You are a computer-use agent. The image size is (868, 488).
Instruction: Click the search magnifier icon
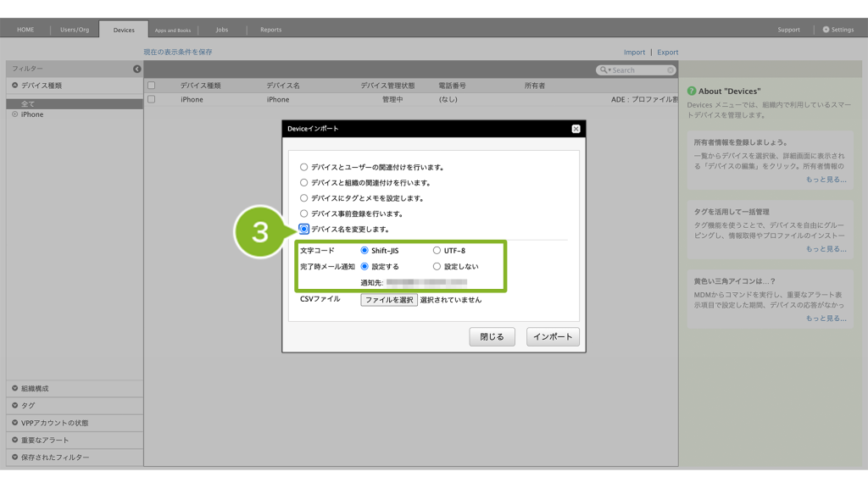[x=604, y=70]
